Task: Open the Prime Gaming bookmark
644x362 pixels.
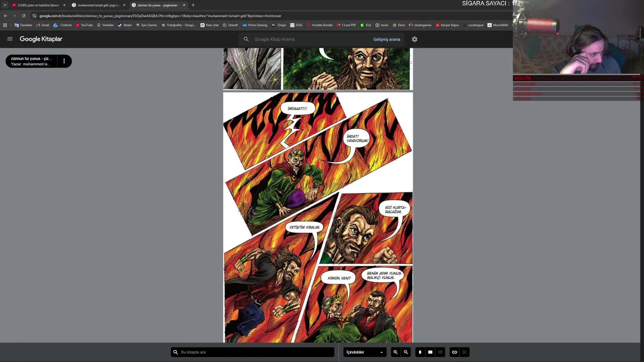Action: pyautogui.click(x=255, y=25)
